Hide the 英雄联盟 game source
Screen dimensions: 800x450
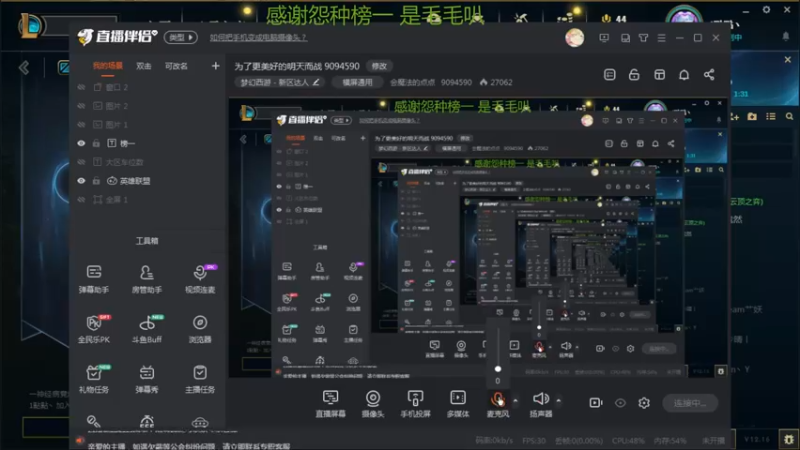point(81,181)
